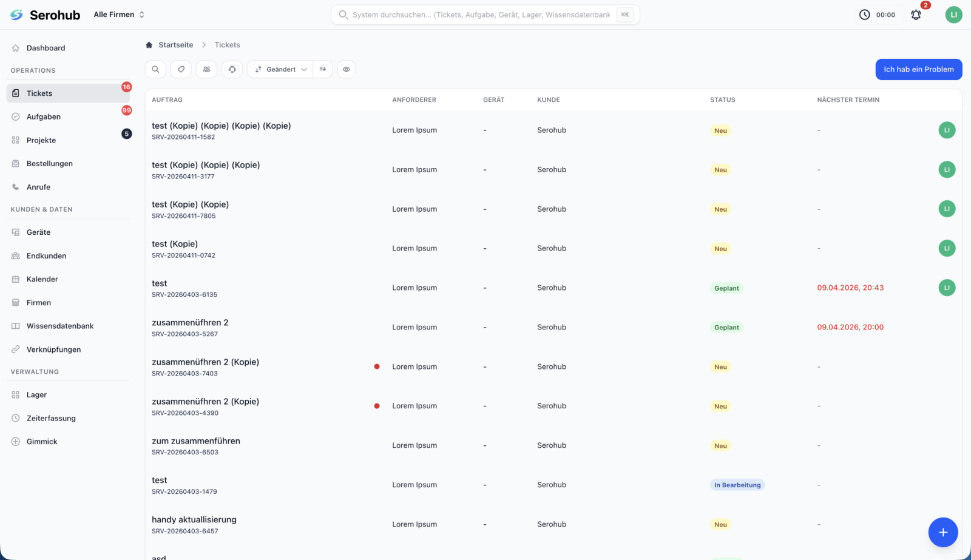Click red dot on SRV-20260403-7403 row
Viewport: 971px width, 560px height.
tap(377, 366)
